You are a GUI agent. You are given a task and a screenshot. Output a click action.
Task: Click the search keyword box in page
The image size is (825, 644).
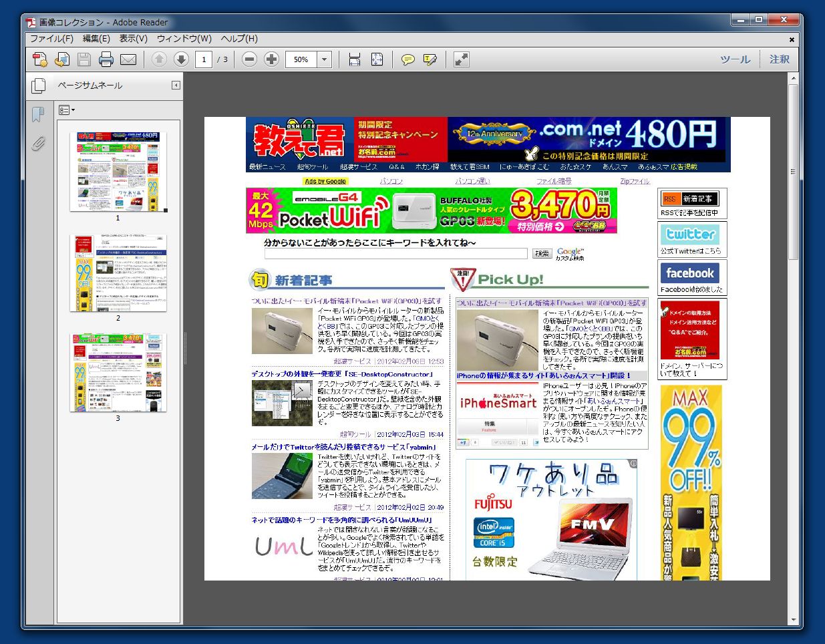[x=396, y=254]
